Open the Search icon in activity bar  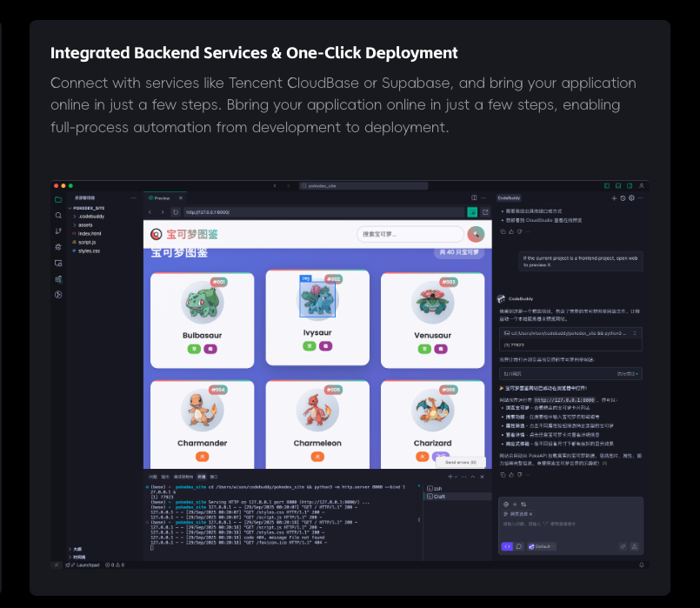tap(58, 216)
